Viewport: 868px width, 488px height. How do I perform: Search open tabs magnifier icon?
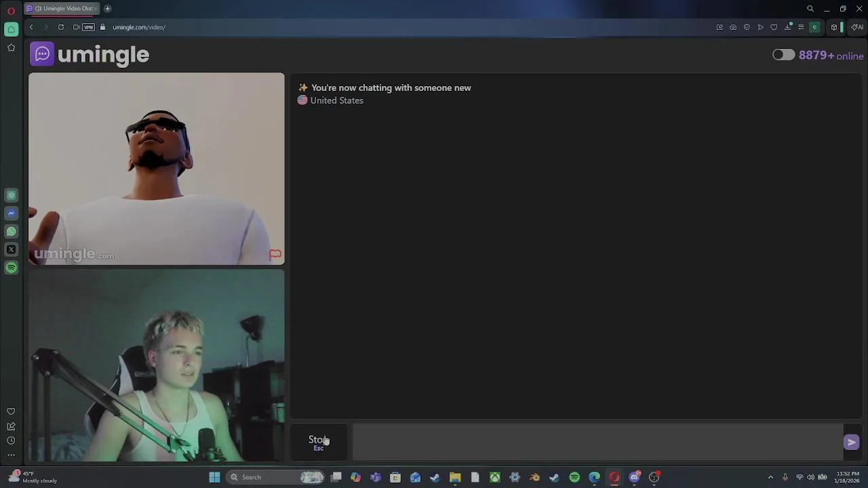[810, 9]
